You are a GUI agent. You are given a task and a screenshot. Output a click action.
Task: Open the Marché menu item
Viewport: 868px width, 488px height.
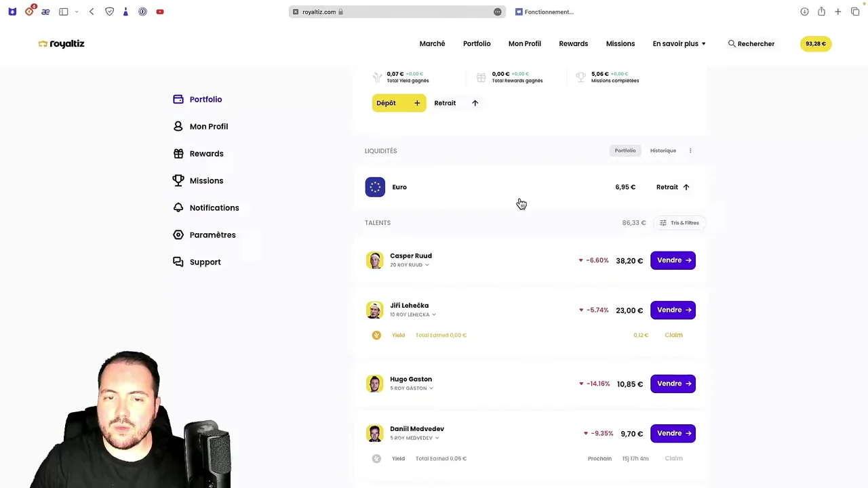pyautogui.click(x=432, y=43)
